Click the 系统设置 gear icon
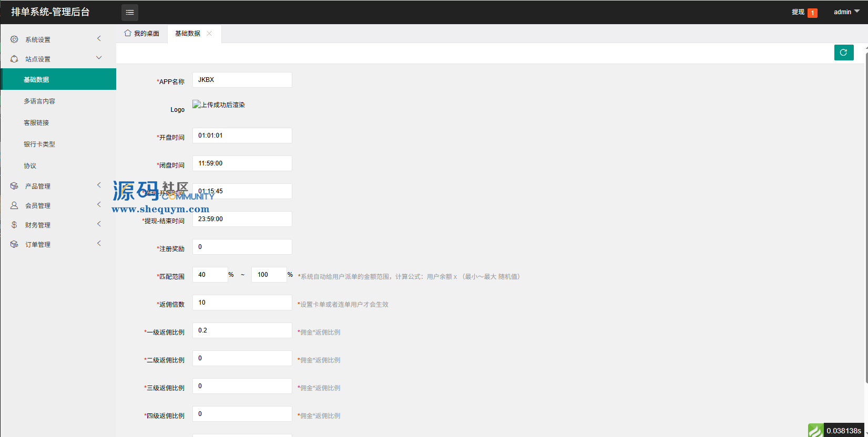Image resolution: width=868 pixels, height=437 pixels. pyautogui.click(x=14, y=39)
